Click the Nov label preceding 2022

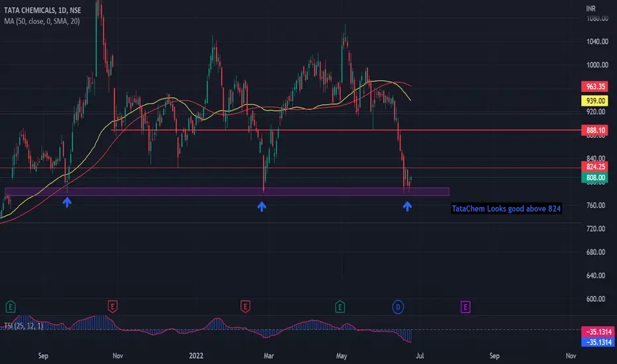pyautogui.click(x=118, y=356)
